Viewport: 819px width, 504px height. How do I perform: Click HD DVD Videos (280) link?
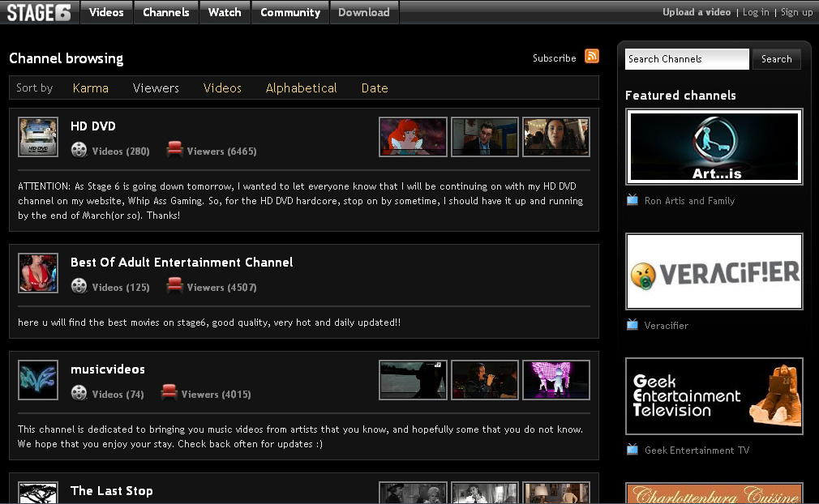point(121,152)
